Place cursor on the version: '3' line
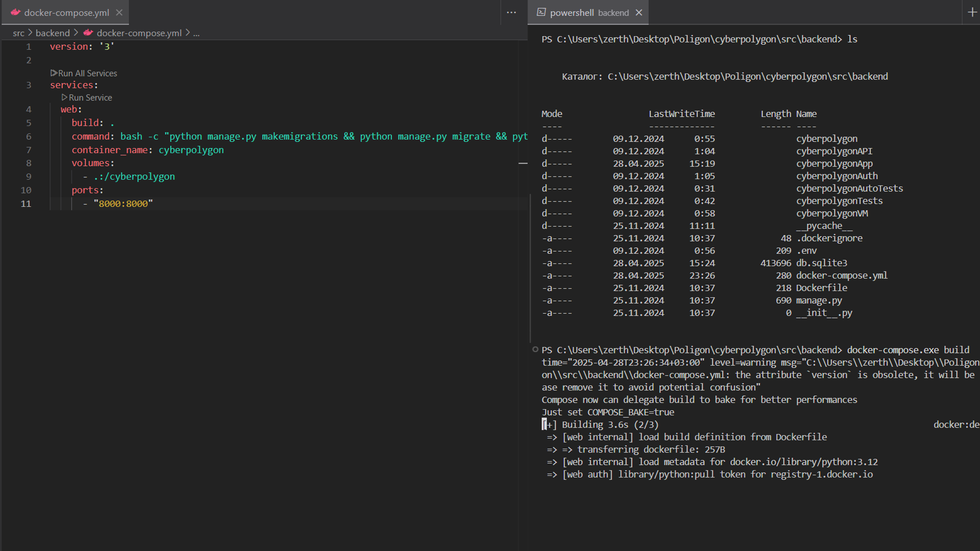 tap(82, 46)
